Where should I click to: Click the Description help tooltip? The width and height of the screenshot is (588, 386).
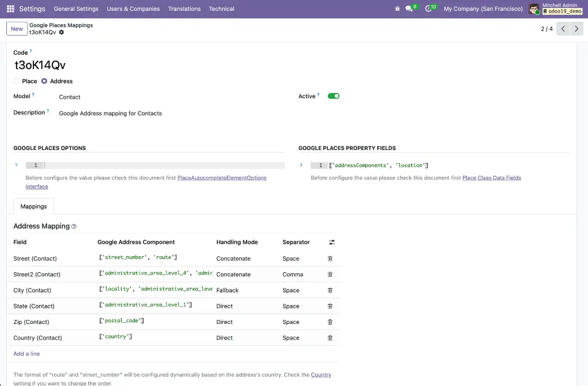coord(48,111)
